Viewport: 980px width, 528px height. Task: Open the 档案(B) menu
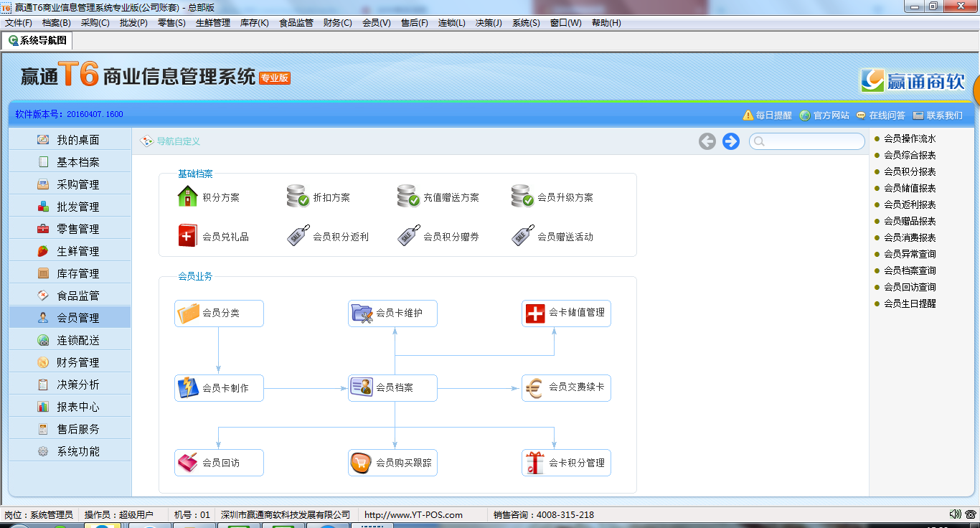(57, 23)
